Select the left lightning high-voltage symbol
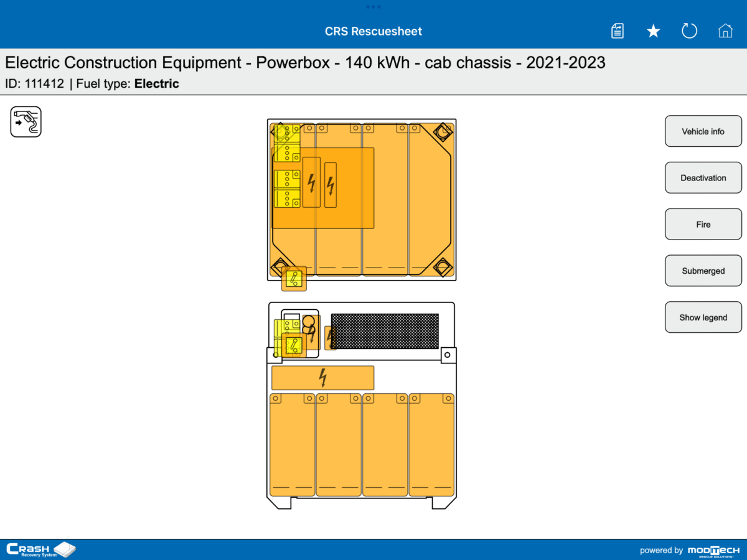 [311, 182]
